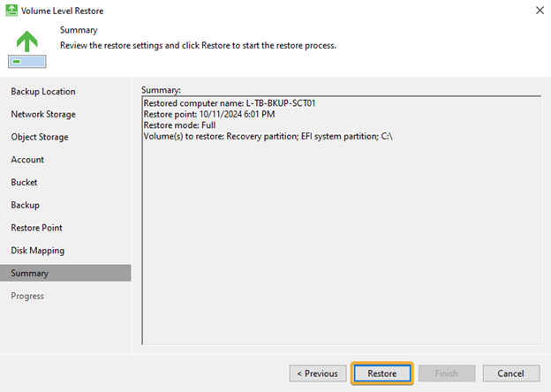This screenshot has height=392, width=551.
Task: Click the Veeam app icon in title bar
Action: click(11, 11)
